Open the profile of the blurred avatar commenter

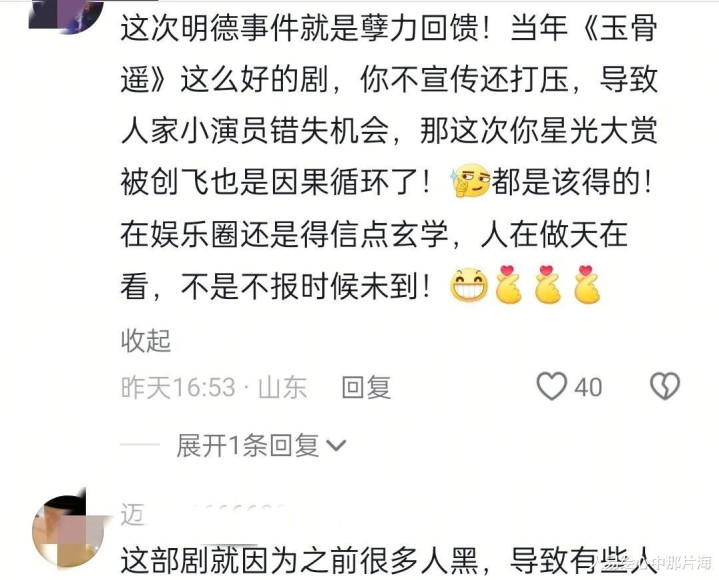69,532
